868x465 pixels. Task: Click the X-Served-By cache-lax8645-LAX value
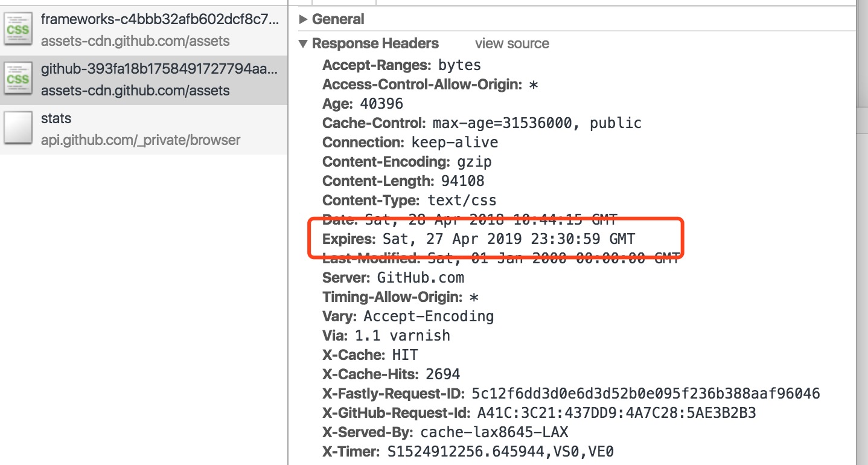click(x=494, y=432)
